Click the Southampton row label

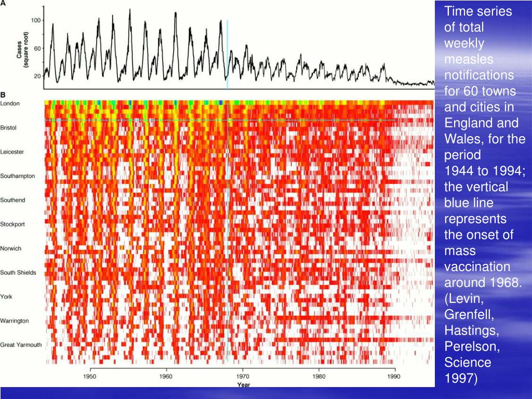[x=17, y=176]
